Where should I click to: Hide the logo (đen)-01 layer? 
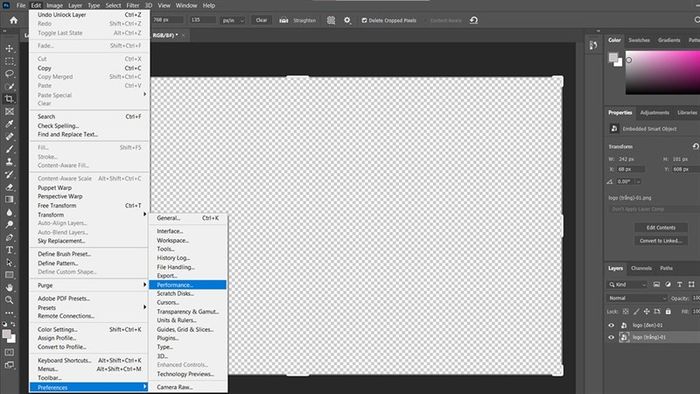[611, 325]
